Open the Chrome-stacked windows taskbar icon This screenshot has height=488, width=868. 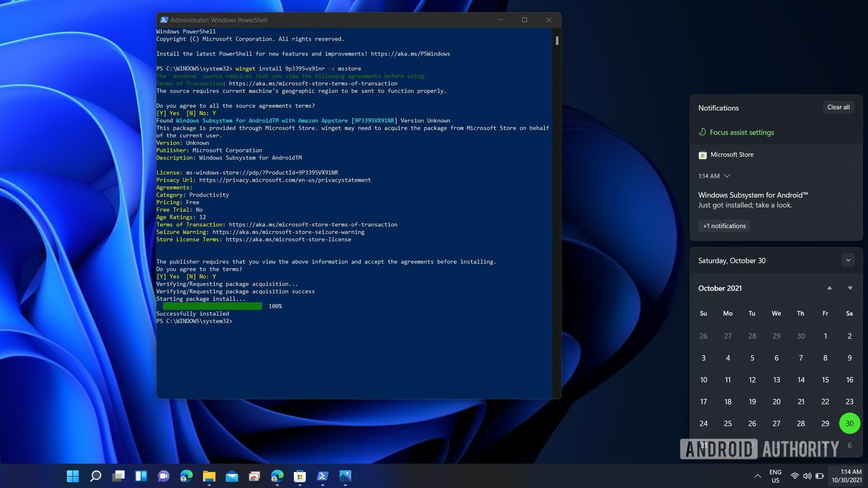pyautogui.click(x=255, y=476)
